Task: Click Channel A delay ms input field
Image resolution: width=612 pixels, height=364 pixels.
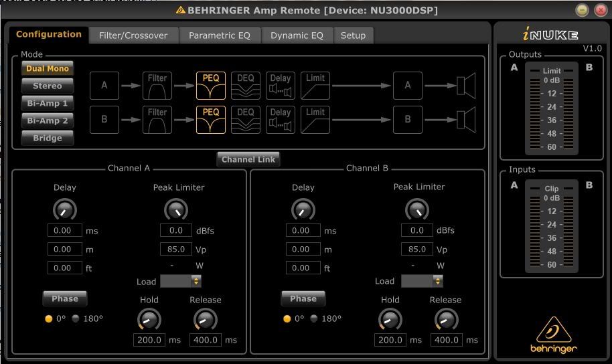Action: pos(65,230)
